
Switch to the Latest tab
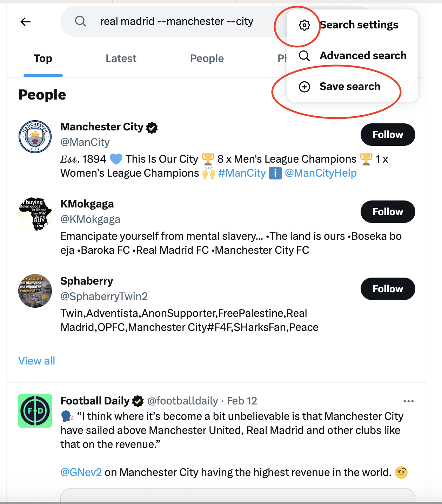[121, 59]
